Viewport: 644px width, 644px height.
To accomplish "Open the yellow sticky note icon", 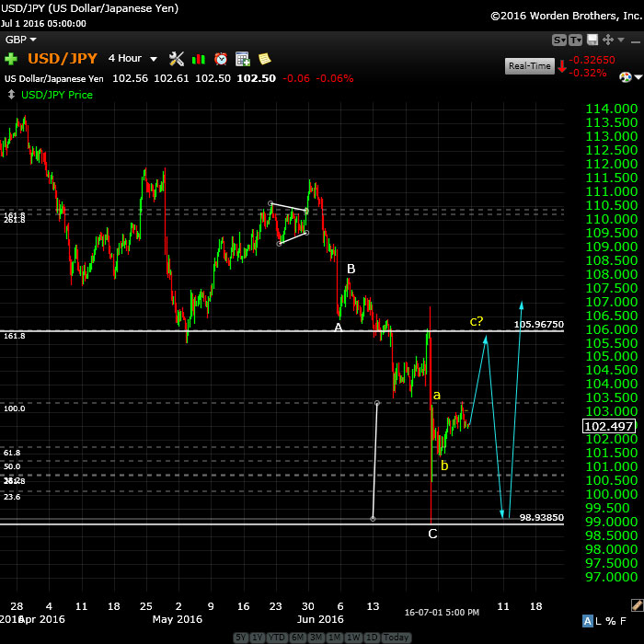I will coord(265,59).
